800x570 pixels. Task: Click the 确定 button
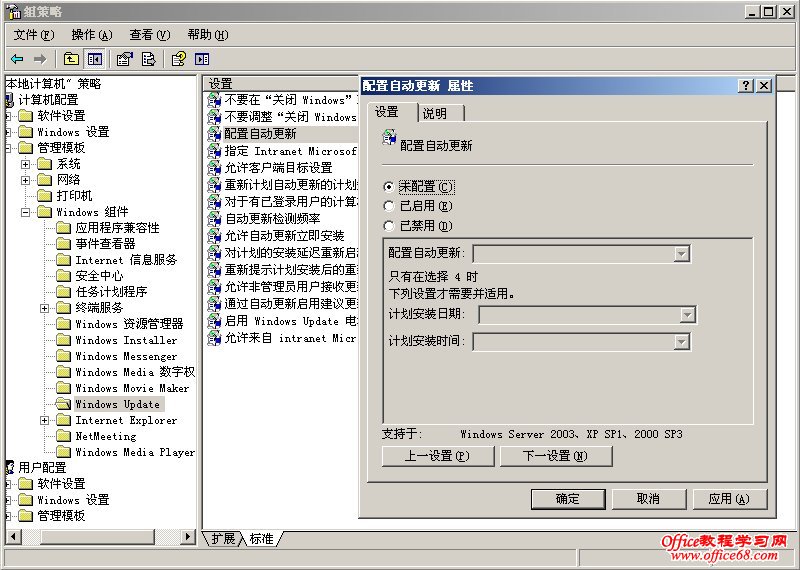568,499
